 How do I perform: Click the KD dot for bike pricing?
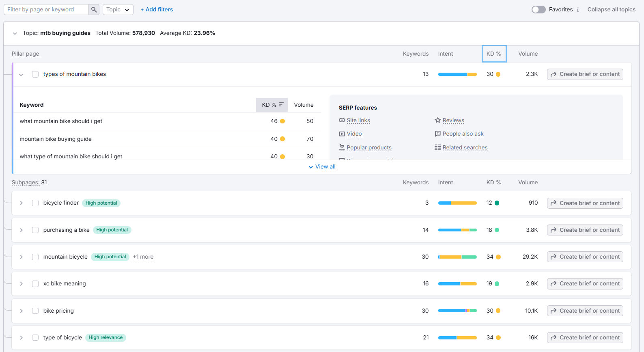point(498,311)
